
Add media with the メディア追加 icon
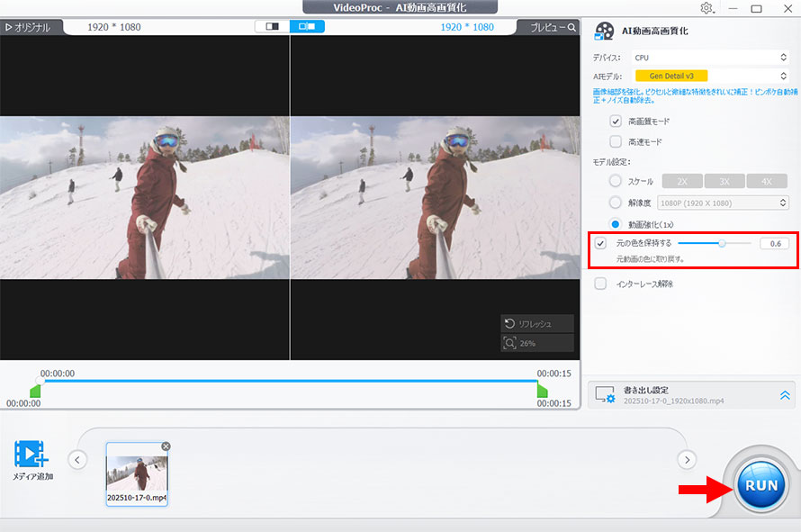click(31, 454)
